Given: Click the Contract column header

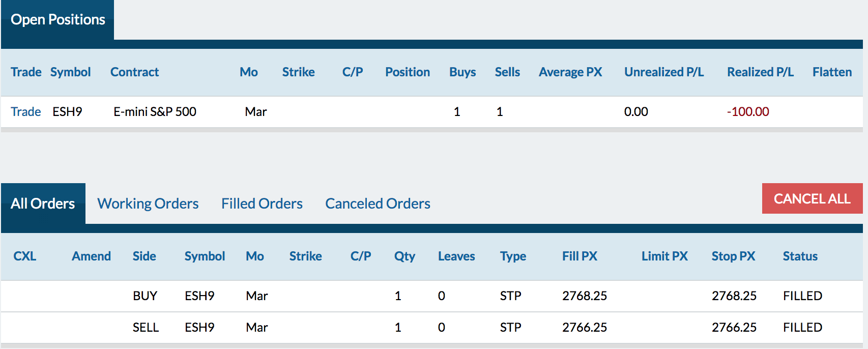Looking at the screenshot, I should click(134, 72).
